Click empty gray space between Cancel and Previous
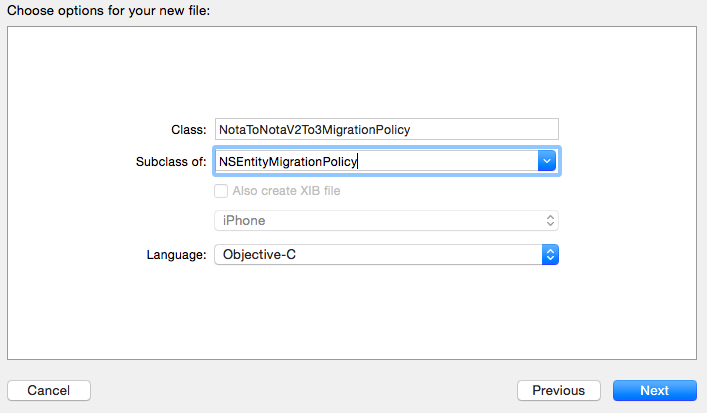This screenshot has width=707, height=413. (300, 390)
